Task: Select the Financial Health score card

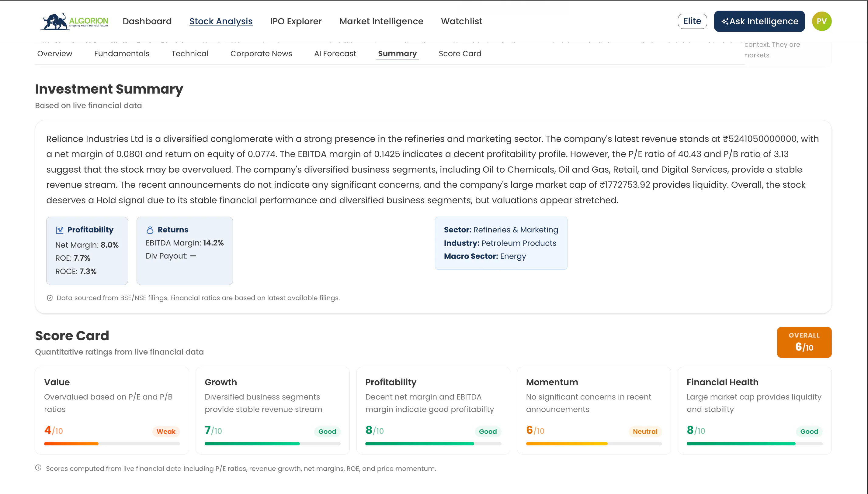Action: (x=754, y=410)
